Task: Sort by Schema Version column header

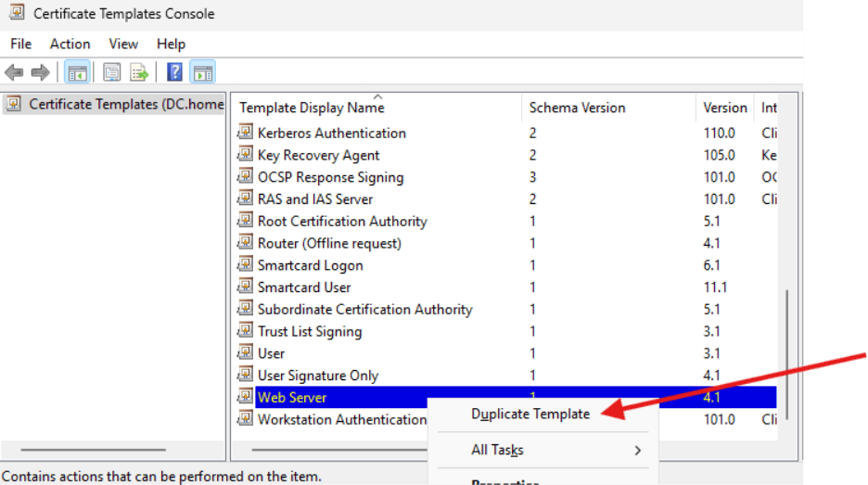Action: click(x=577, y=108)
